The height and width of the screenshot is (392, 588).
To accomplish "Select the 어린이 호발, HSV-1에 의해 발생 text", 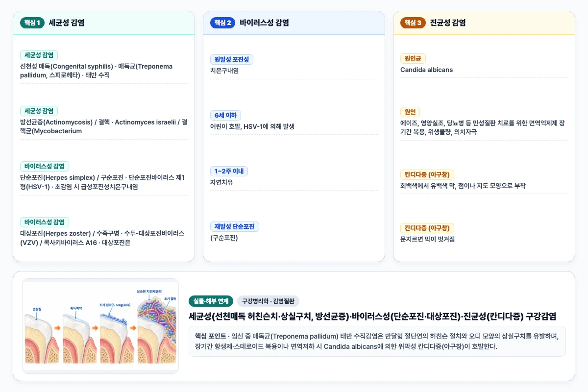I will click(252, 126).
